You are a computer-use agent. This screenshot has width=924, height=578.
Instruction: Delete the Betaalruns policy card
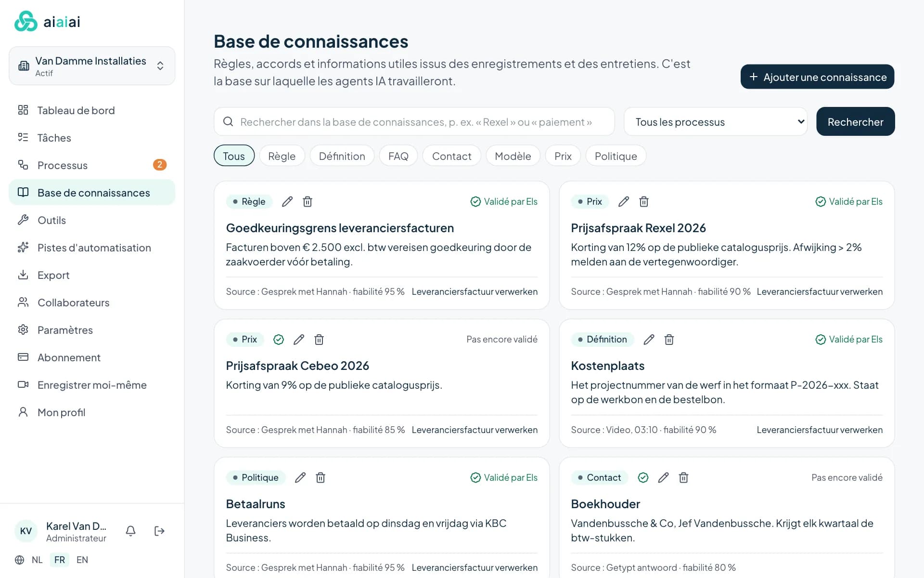(x=321, y=478)
